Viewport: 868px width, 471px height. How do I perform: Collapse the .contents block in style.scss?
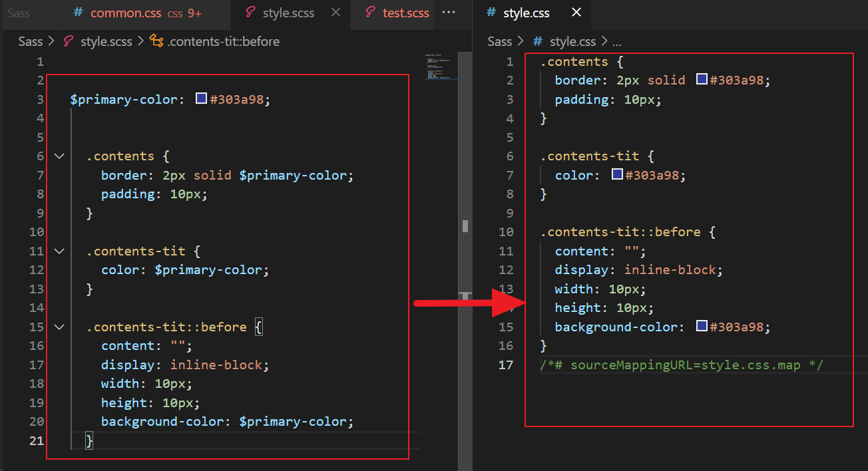[x=59, y=156]
